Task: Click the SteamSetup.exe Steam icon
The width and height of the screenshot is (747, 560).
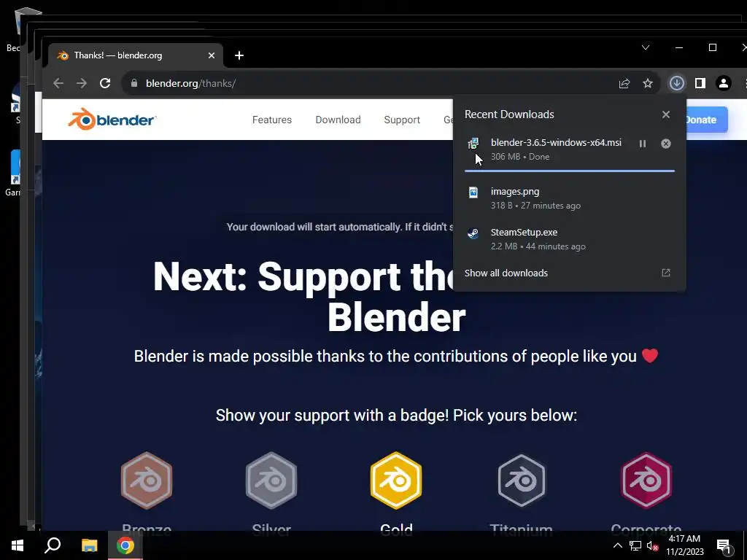Action: coord(473,233)
